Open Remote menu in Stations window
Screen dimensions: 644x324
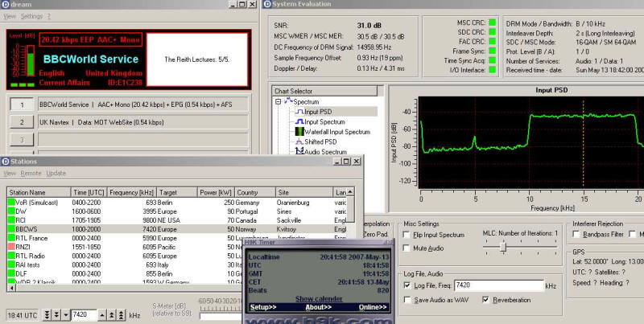coord(31,173)
